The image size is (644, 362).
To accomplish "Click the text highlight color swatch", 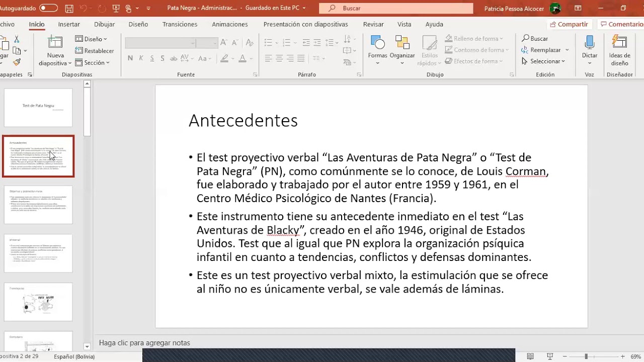I will (x=224, y=58).
